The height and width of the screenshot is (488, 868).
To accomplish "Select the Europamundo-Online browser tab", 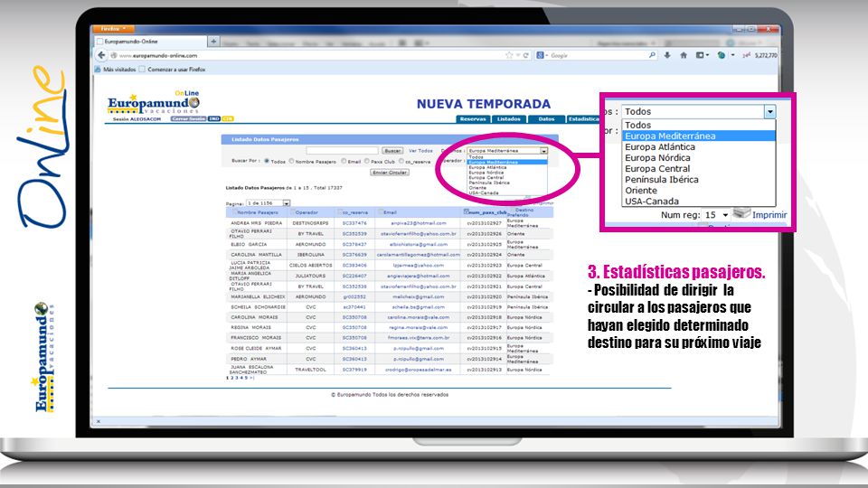I will point(149,42).
